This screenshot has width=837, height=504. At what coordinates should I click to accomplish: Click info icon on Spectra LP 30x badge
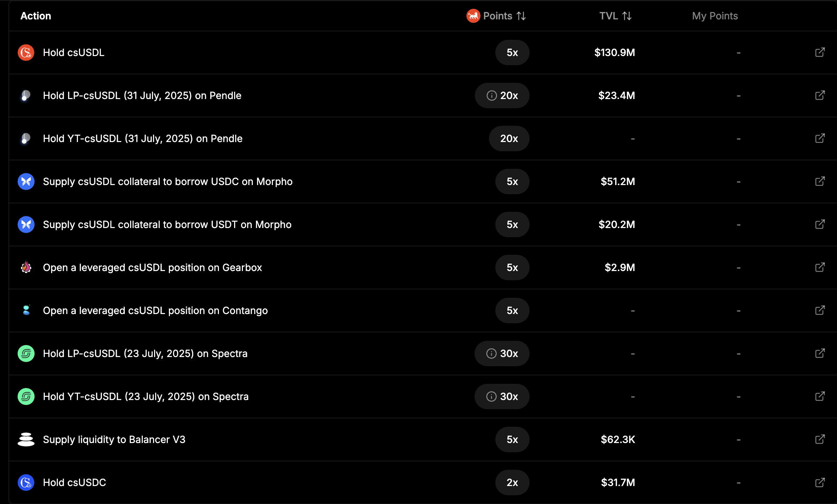point(491,354)
